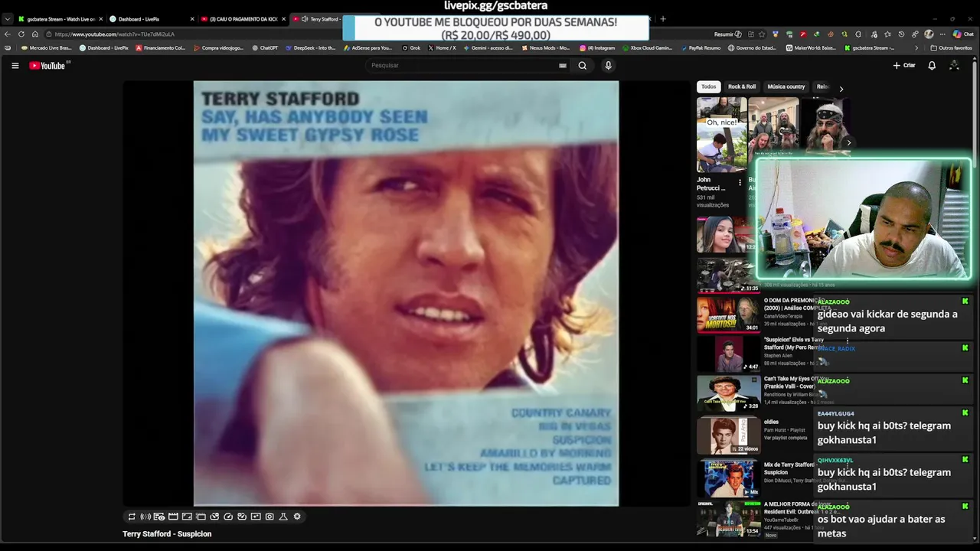Screen dimensions: 980x551
Task: Open options menu for John Petrucci short
Action: 740,183
